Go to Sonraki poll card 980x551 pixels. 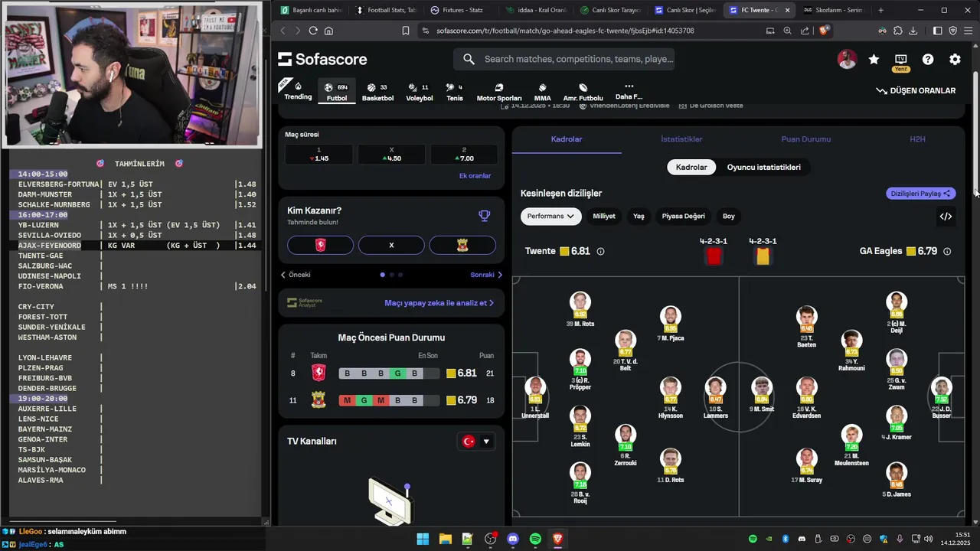coord(487,275)
